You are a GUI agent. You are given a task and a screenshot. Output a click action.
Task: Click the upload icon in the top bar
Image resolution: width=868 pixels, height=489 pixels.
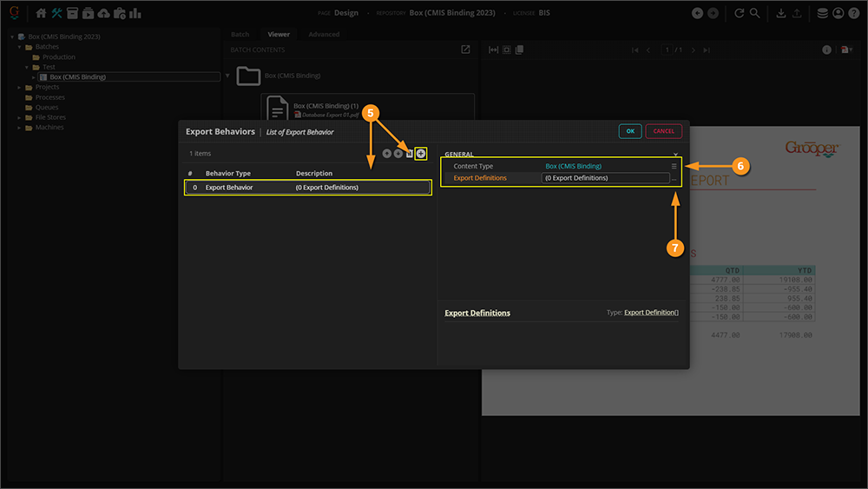(797, 13)
